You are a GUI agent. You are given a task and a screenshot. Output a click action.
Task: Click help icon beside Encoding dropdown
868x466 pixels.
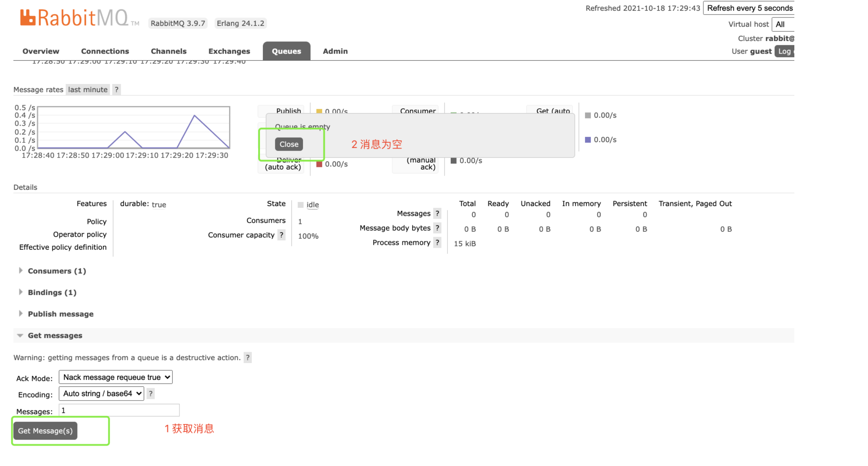[151, 394]
